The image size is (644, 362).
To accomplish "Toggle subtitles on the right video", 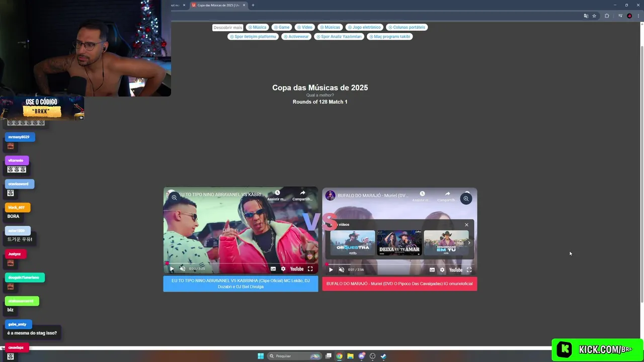I will coord(432,270).
